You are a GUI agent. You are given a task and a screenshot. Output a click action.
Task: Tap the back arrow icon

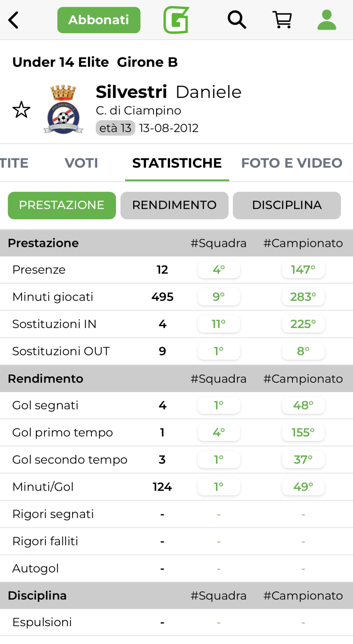click(x=13, y=20)
